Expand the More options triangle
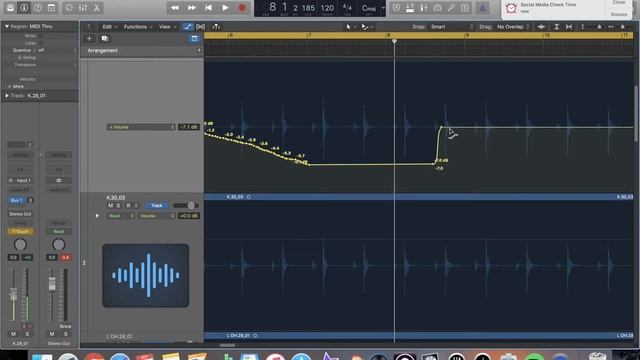640x360 pixels. [9, 87]
